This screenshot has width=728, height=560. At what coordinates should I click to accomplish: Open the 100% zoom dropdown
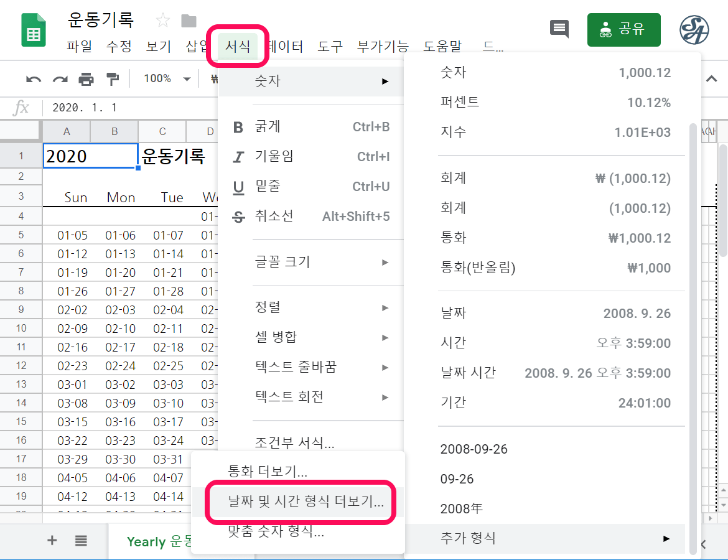(x=167, y=79)
